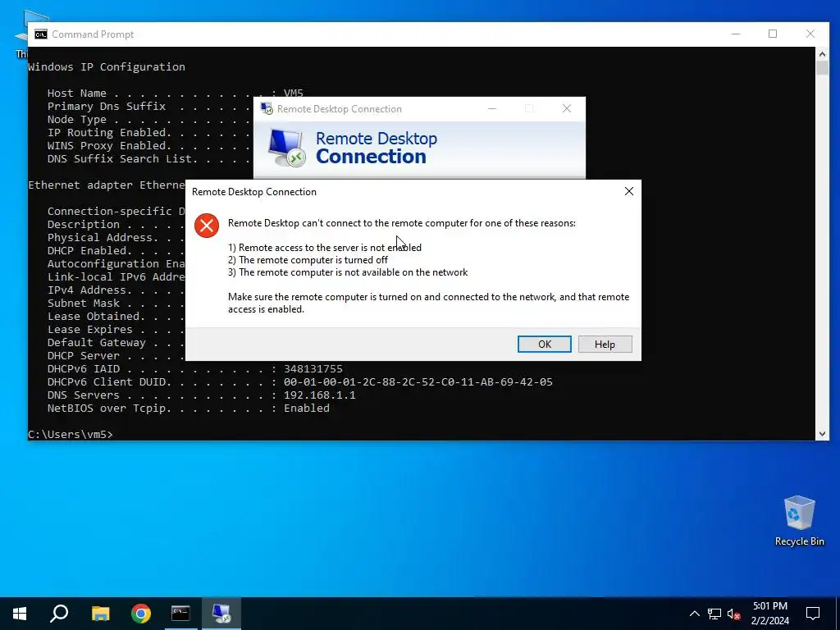Screen dimensions: 840x630
Task: Switch to Command Prompt on the taskbar
Action: point(180,614)
